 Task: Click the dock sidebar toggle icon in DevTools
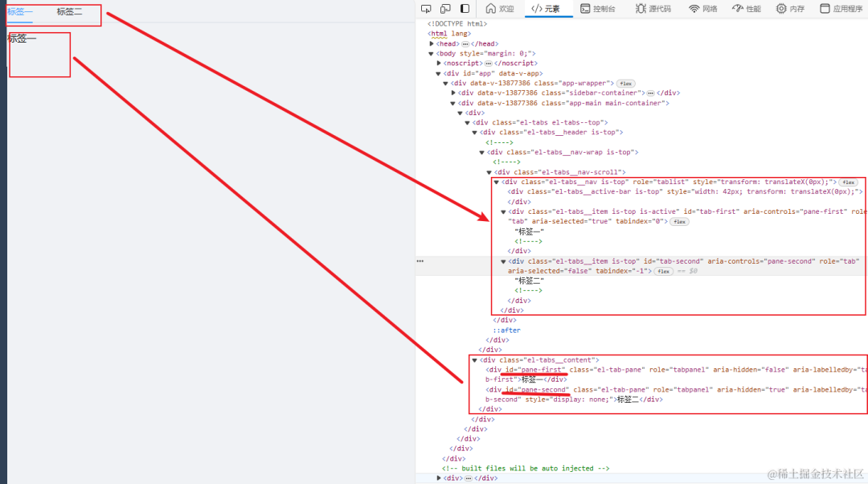465,8
